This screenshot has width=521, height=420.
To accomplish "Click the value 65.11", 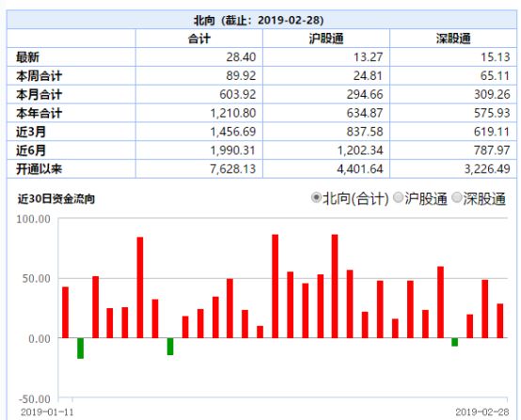I will [x=495, y=76].
